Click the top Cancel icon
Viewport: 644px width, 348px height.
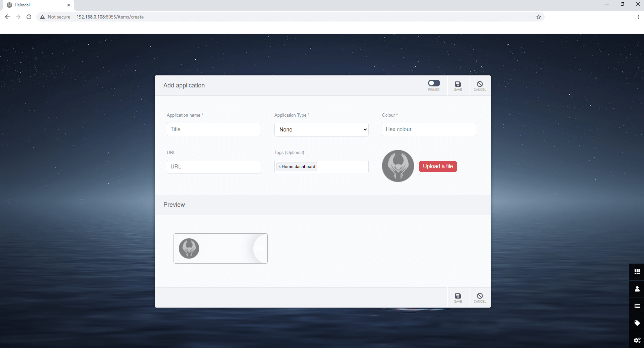coord(480,84)
